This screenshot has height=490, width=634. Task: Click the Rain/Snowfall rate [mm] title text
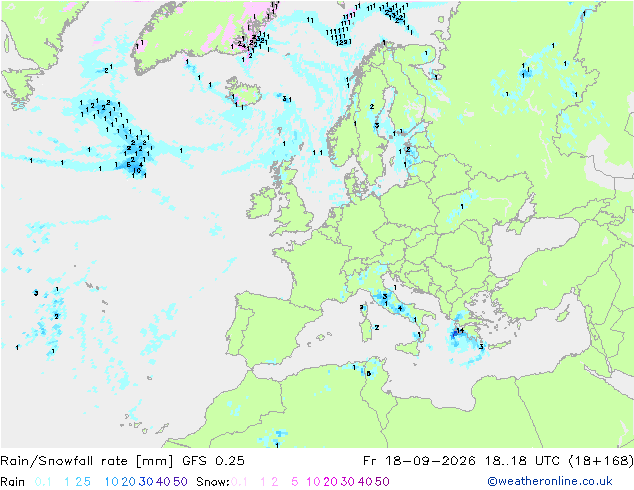coord(87,461)
